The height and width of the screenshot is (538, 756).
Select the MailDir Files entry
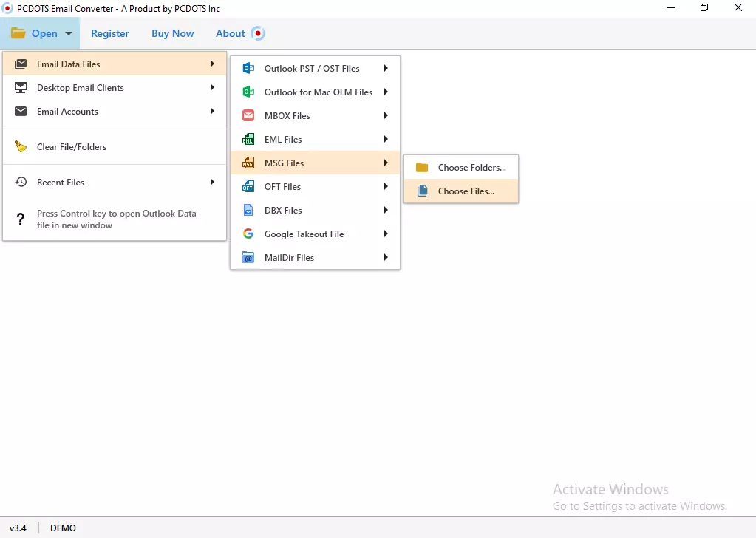[x=316, y=257]
